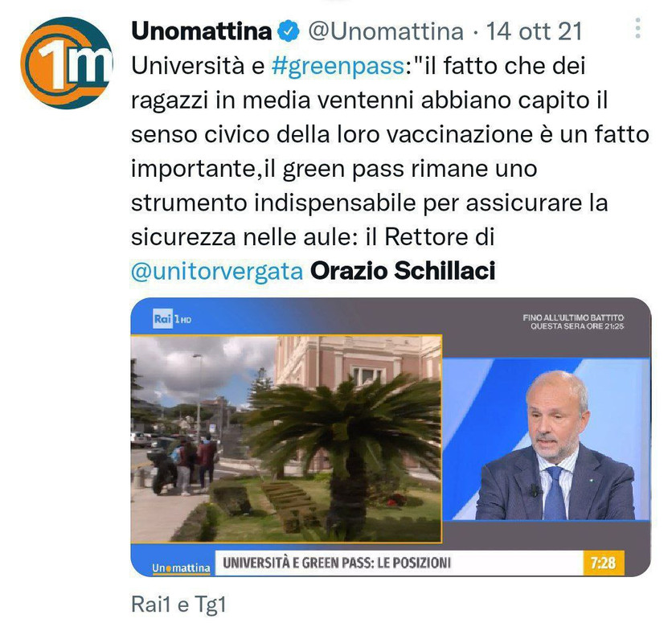Click the 7:28 clock badge
The width and height of the screenshot is (672, 643).
coord(603,563)
